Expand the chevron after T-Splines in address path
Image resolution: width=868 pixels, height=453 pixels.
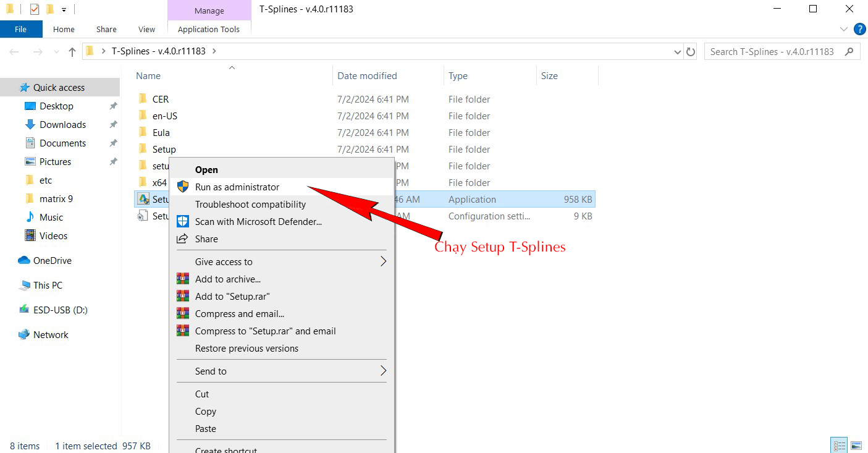pos(214,51)
